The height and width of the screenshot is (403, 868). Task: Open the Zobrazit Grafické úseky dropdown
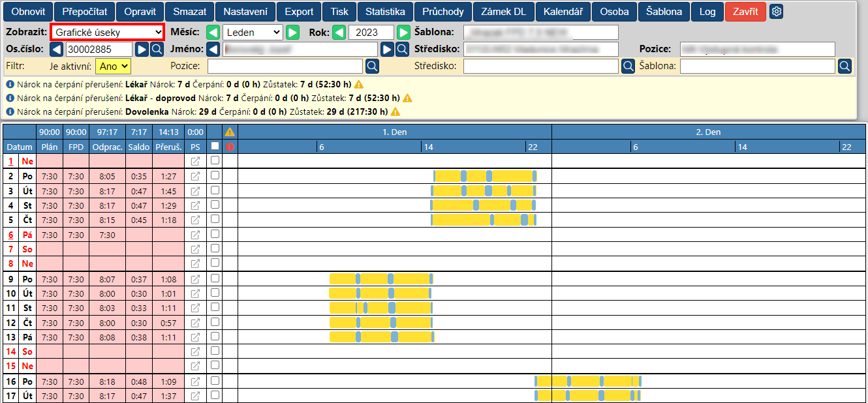(x=108, y=32)
